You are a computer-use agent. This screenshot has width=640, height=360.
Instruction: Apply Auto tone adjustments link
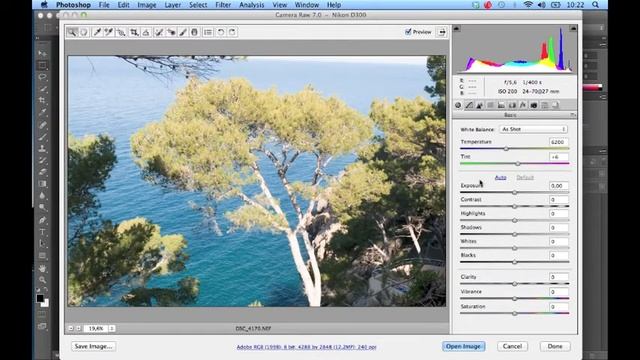click(500, 178)
